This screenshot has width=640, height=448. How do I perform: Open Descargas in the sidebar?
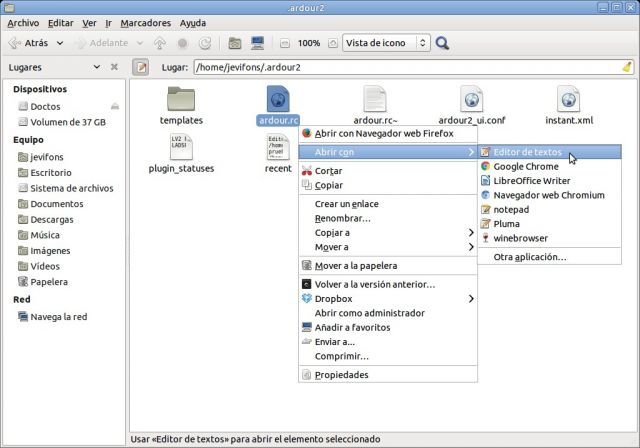click(51, 220)
